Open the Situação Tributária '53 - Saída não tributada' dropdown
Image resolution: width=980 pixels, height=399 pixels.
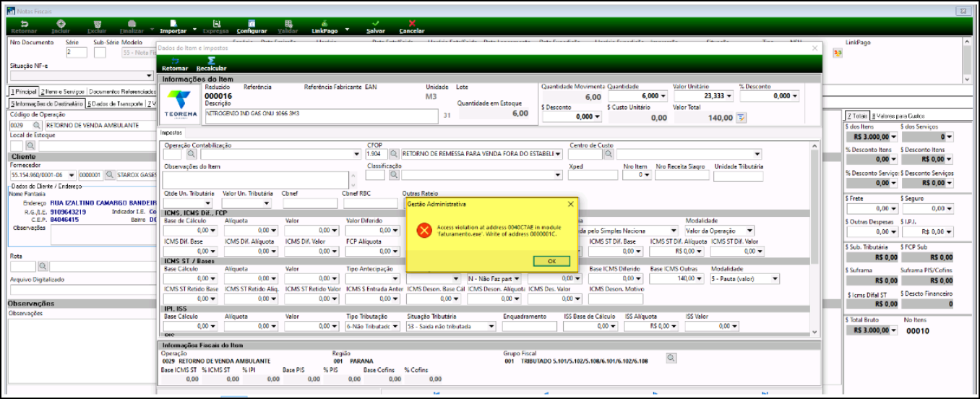point(492,327)
